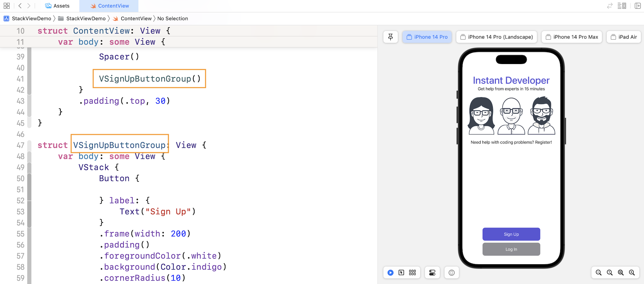
Task: Click the .frame(width: 200) modifier
Action: click(145, 234)
